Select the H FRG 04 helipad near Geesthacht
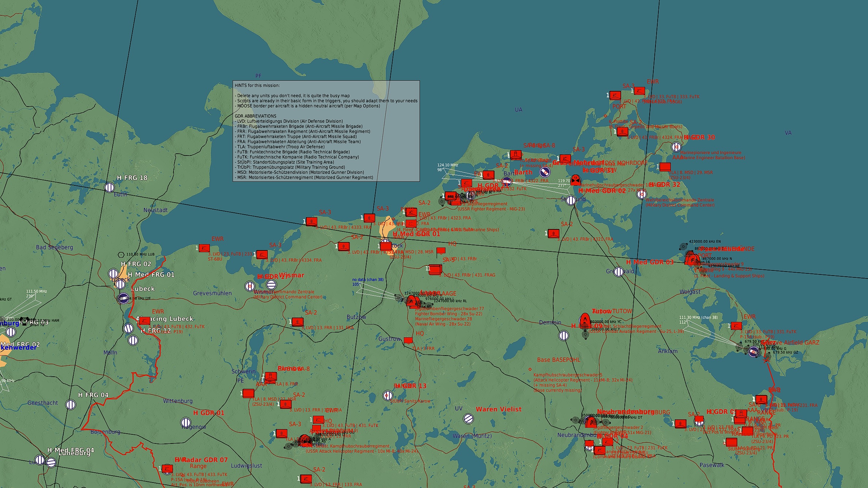This screenshot has width=868, height=488. click(x=70, y=404)
